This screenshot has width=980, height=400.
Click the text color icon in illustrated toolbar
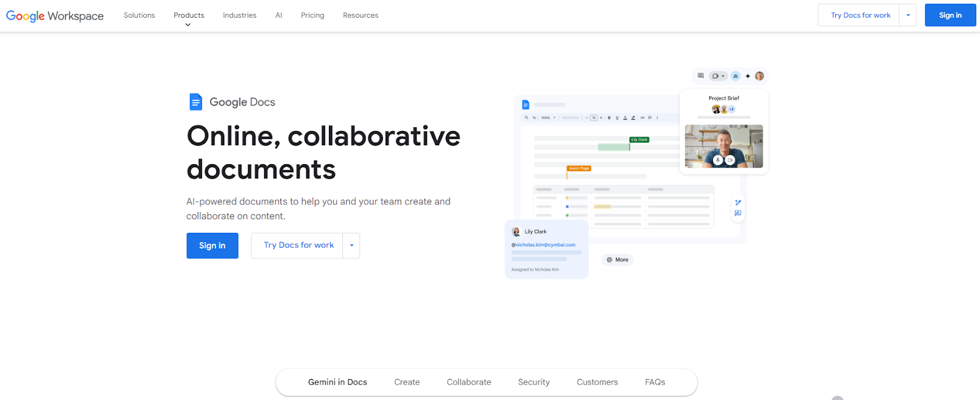pos(625,118)
